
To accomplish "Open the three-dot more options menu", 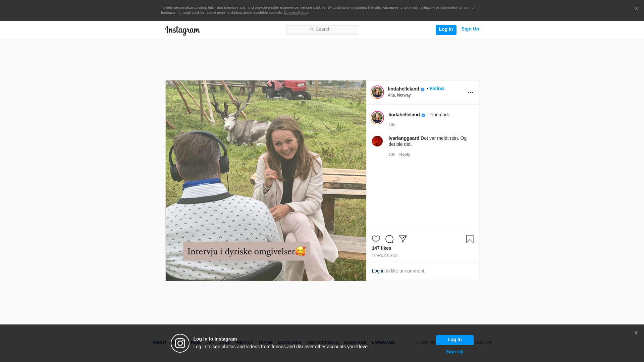I will [470, 93].
